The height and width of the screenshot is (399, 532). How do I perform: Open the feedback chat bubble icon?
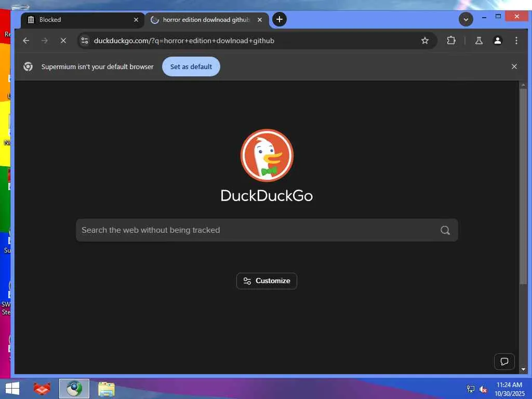(x=504, y=362)
